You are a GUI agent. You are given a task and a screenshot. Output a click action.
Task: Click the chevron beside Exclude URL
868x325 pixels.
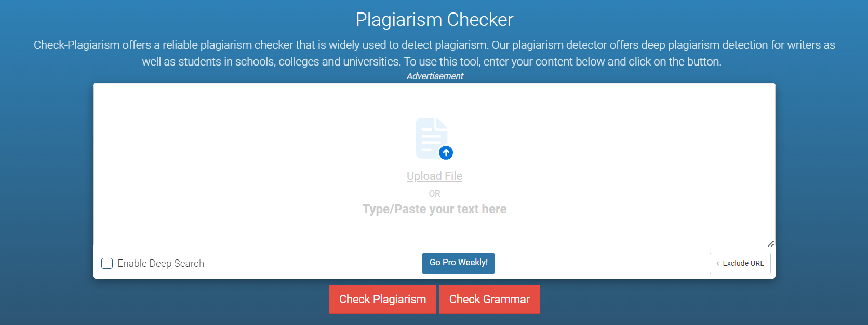(x=718, y=264)
